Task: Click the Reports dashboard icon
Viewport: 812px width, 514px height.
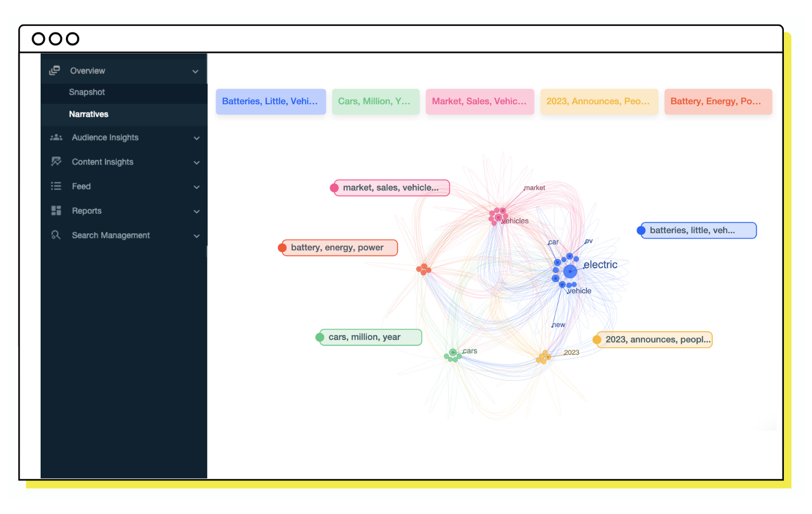Action: (x=56, y=210)
